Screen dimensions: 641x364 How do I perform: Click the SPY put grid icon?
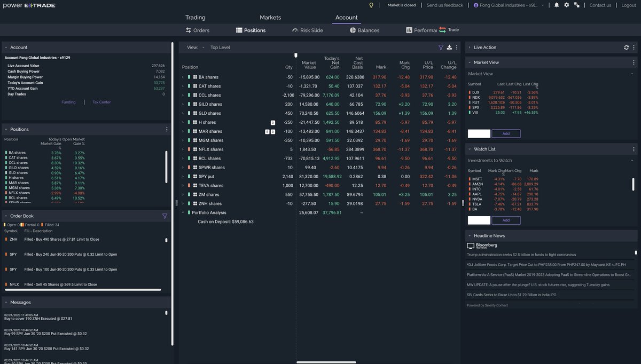click(x=195, y=176)
